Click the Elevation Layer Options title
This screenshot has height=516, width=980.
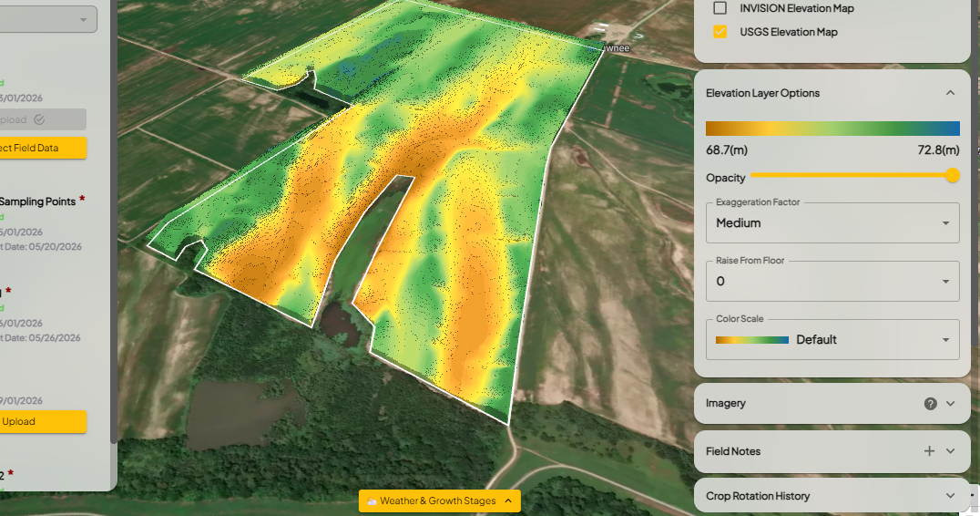[x=762, y=93]
